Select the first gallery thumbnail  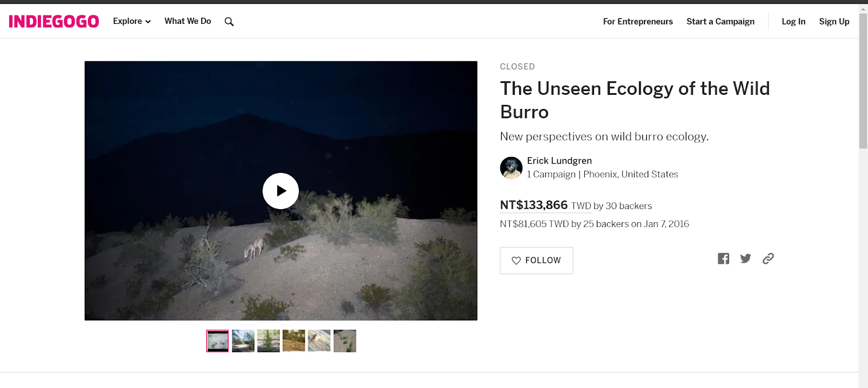point(218,341)
